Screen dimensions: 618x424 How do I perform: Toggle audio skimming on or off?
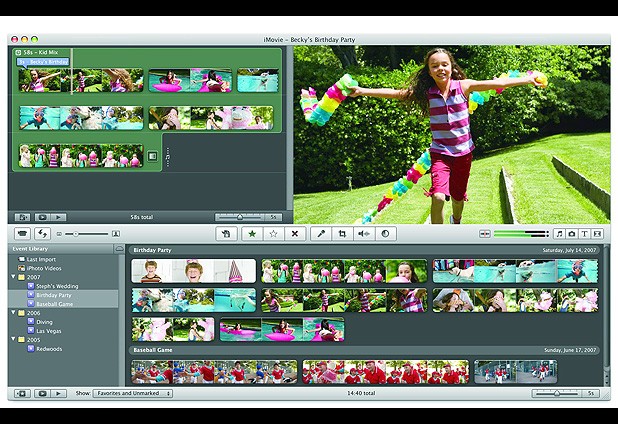point(485,234)
